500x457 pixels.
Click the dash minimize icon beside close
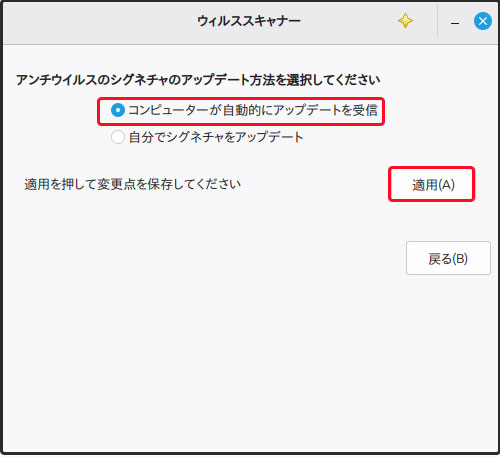click(x=455, y=22)
